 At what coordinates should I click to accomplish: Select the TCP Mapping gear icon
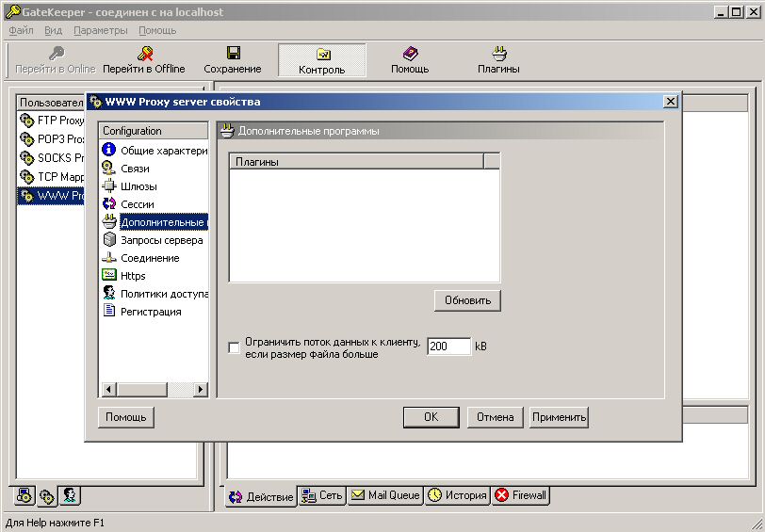(x=26, y=176)
